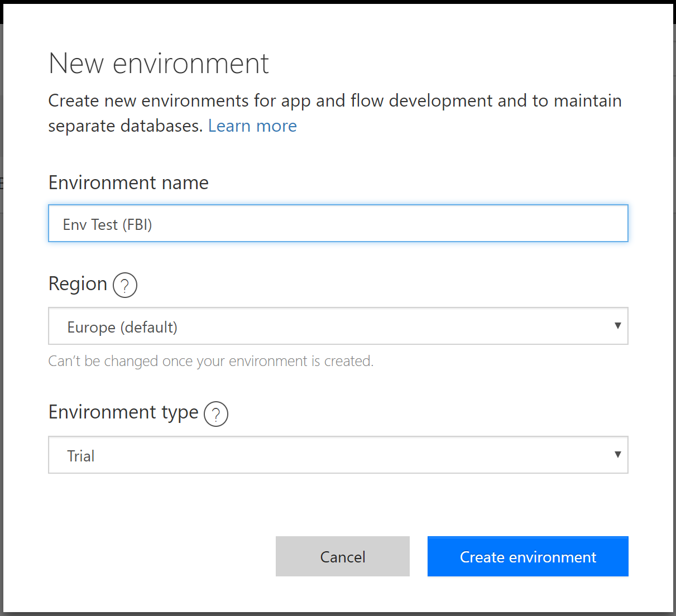Click the "Region" label text
The image size is (676, 616).
[78, 284]
